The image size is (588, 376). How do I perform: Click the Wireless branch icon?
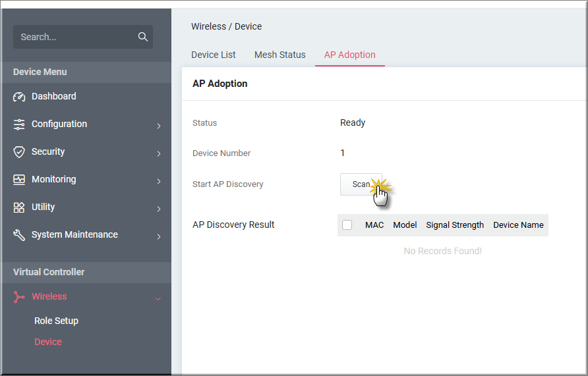(x=19, y=297)
